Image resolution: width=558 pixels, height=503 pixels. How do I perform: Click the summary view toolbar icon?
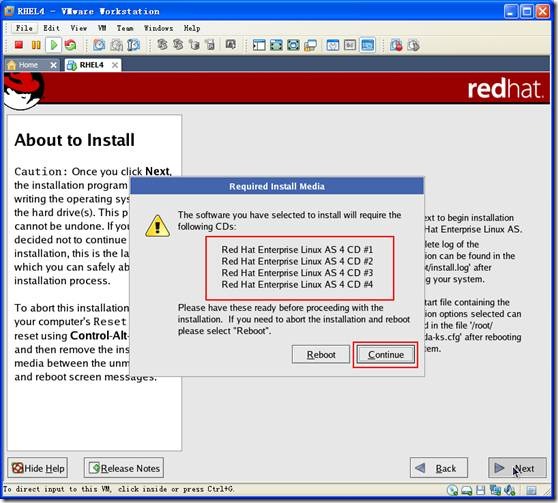point(333,45)
